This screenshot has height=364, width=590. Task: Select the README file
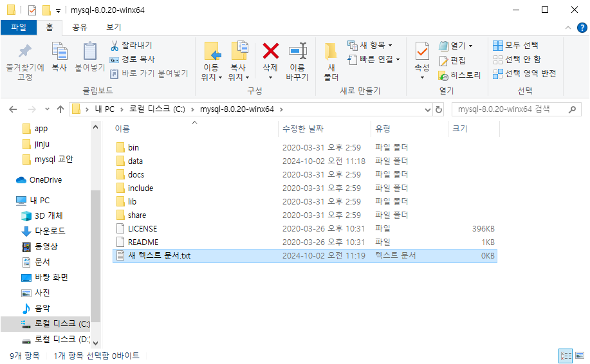click(305, 242)
